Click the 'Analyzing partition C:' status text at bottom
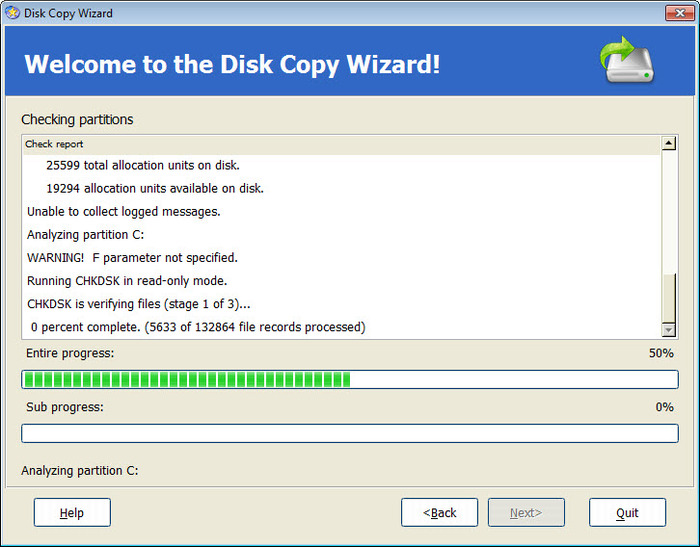Screen dimensions: 700x547 pyautogui.click(x=80, y=471)
